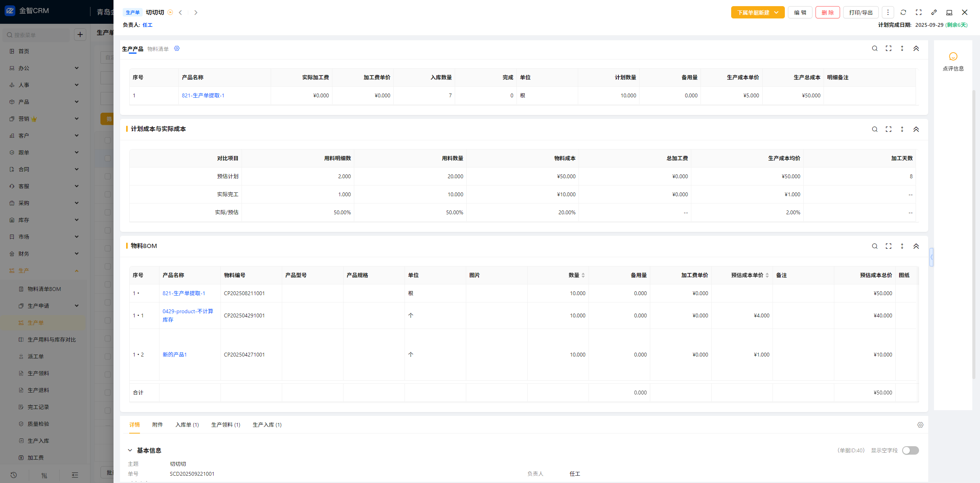Toggle 显示空字段 switch
Image resolution: width=980 pixels, height=483 pixels.
pyautogui.click(x=910, y=450)
